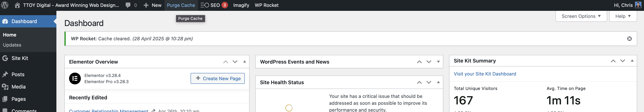The image size is (644, 112).
Task: Expand the Screen Options dropdown
Action: (581, 16)
